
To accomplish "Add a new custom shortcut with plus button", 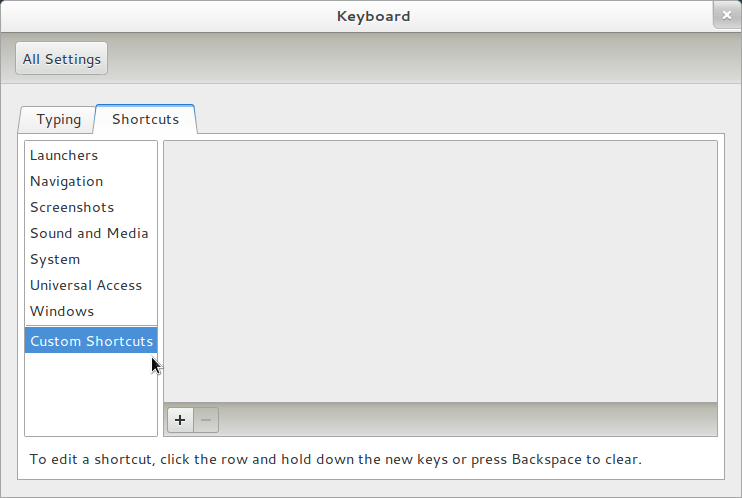I will pyautogui.click(x=180, y=420).
